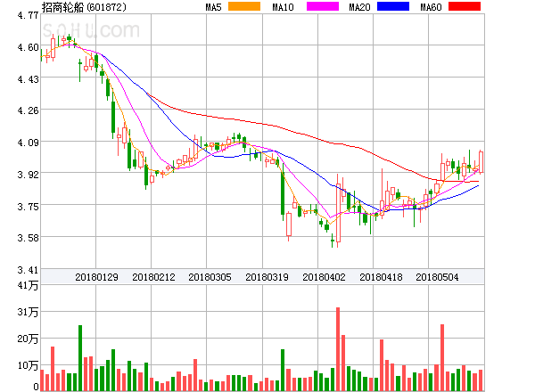Screen dimensions: 535x392
Task: Click the 4.43 price axis label
Action: [28, 79]
